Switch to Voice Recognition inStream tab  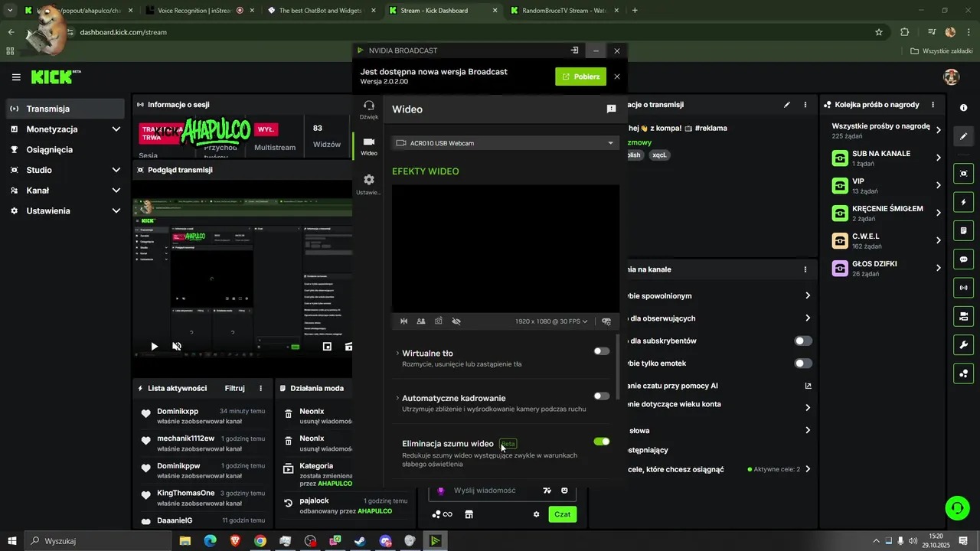[x=199, y=11]
